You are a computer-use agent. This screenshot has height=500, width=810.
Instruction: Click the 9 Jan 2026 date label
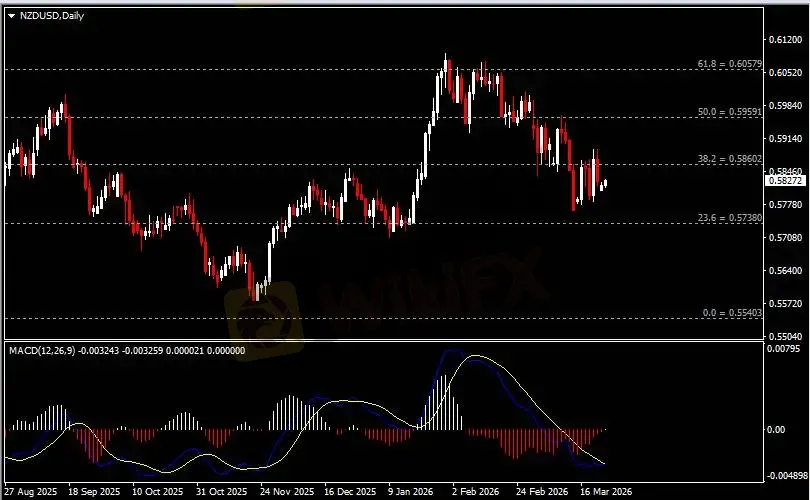(411, 491)
